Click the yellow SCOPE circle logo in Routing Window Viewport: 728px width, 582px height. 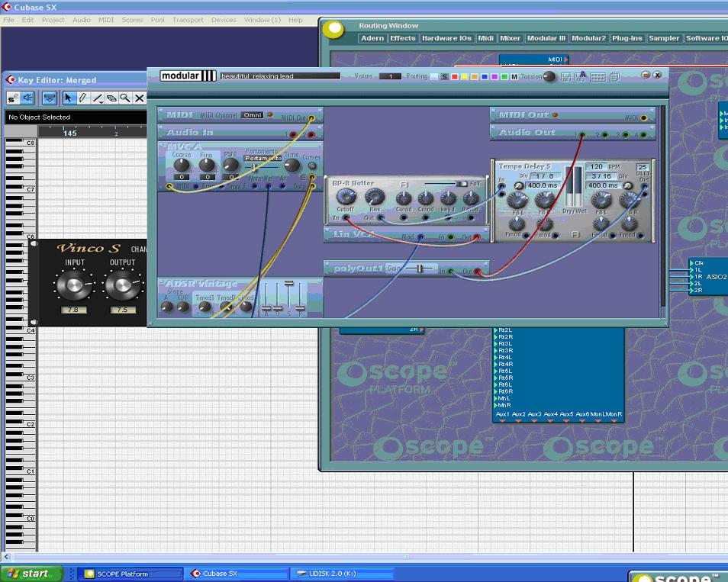click(333, 29)
